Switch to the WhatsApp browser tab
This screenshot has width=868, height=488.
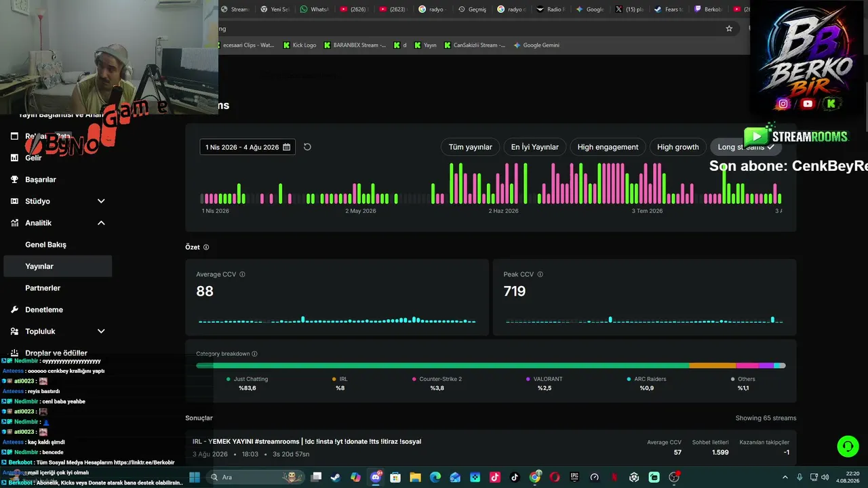[314, 9]
